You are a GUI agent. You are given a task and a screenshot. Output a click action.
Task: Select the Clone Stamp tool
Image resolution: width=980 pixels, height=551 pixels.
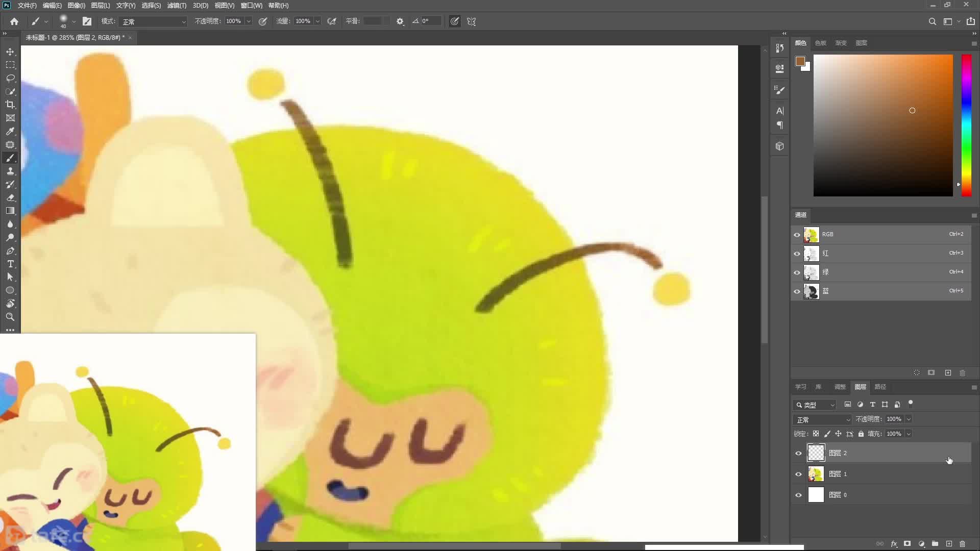(10, 171)
